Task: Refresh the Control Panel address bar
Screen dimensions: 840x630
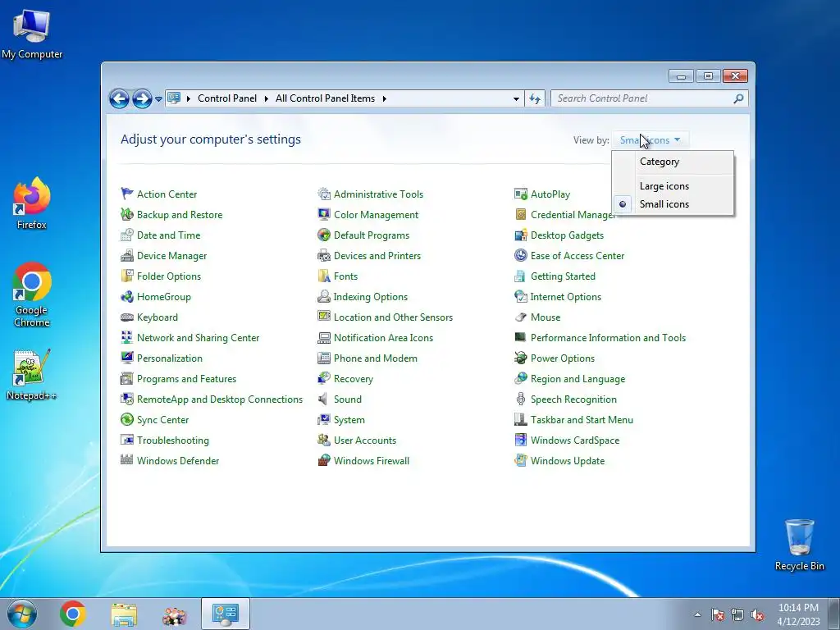Action: pyautogui.click(x=535, y=98)
